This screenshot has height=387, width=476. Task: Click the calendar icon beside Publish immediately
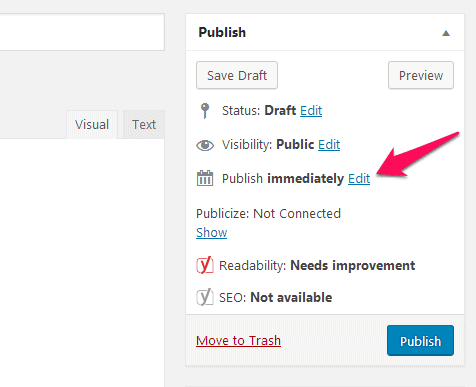[x=205, y=178]
